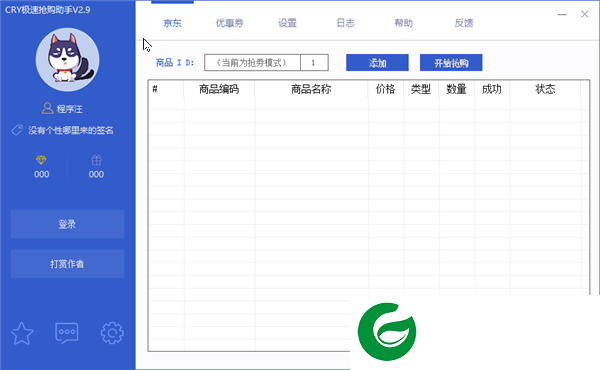
Task: Click the 登录 button
Action: click(67, 224)
